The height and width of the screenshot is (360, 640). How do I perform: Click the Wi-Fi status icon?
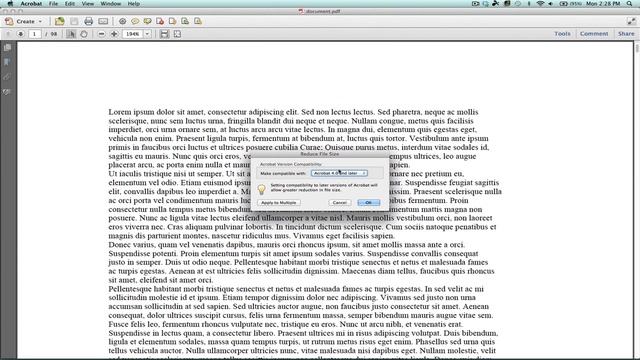[540, 4]
